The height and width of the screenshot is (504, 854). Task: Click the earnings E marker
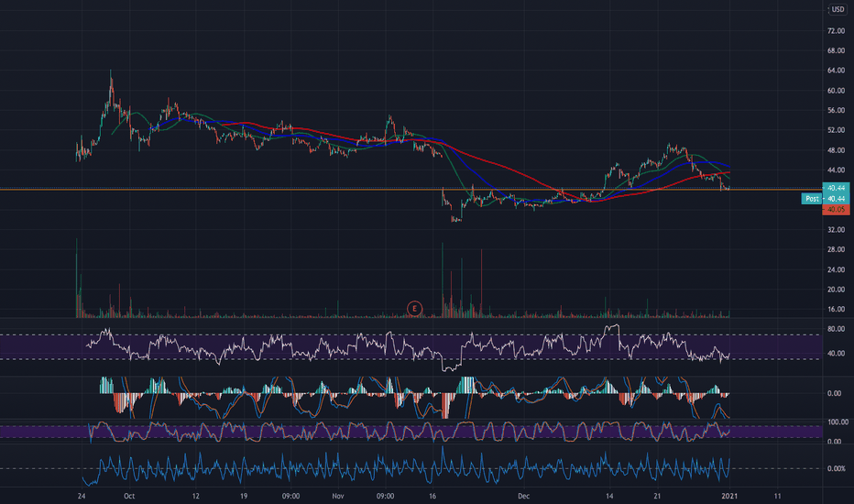point(414,309)
